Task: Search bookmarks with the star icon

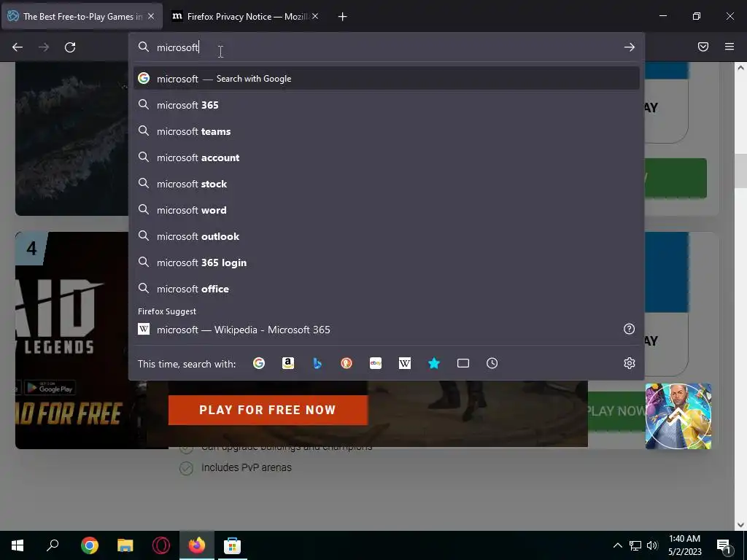Action: pos(434,363)
